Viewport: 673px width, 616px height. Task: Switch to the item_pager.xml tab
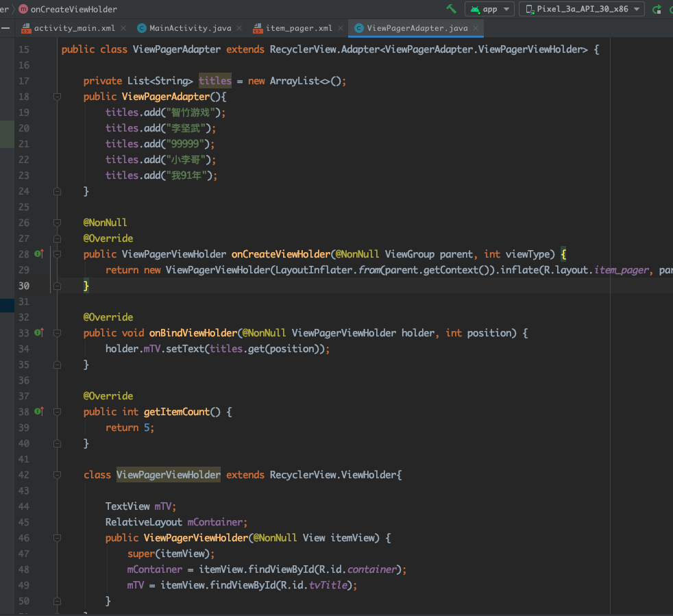[299, 28]
